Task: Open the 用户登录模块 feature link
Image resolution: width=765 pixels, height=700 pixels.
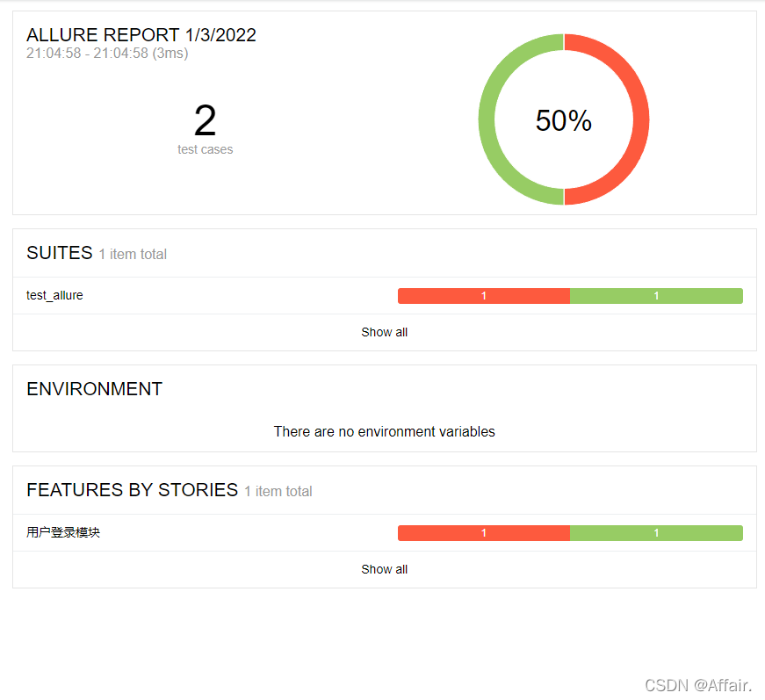Action: click(x=63, y=532)
